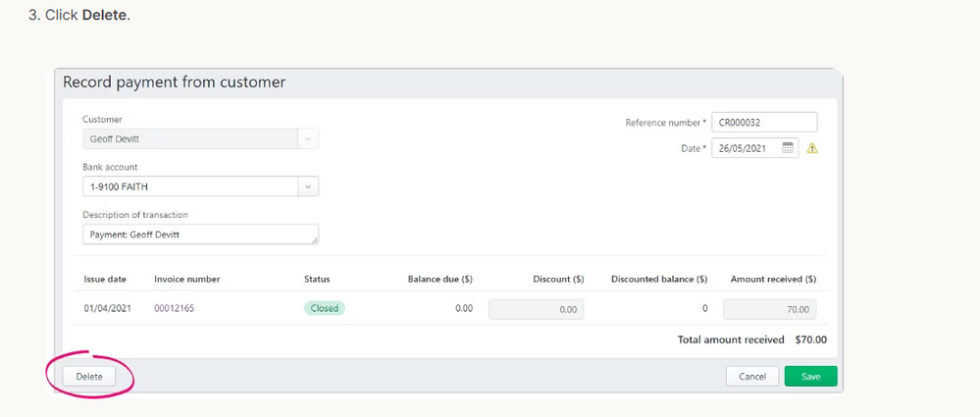The width and height of the screenshot is (980, 417).
Task: Click the green Closed status badge
Action: point(324,308)
